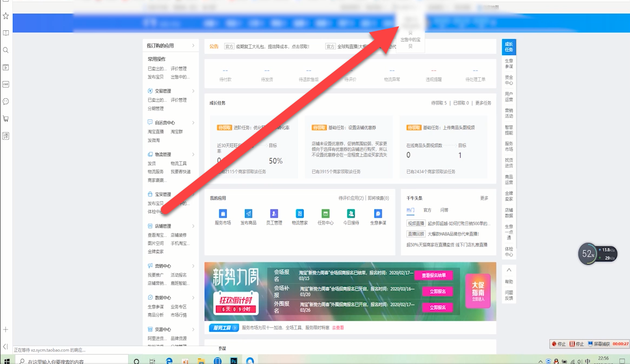Collapse the browser sidebar with arrow icon

click(x=5, y=347)
